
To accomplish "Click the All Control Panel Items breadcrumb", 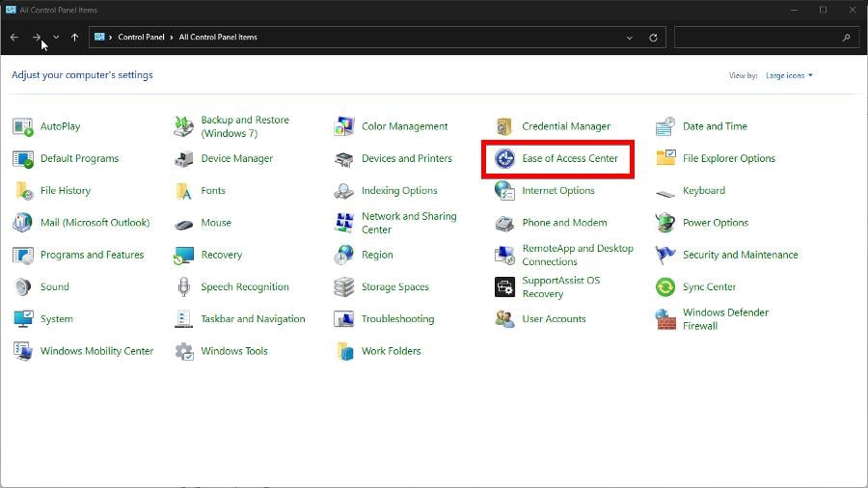I will click(218, 37).
